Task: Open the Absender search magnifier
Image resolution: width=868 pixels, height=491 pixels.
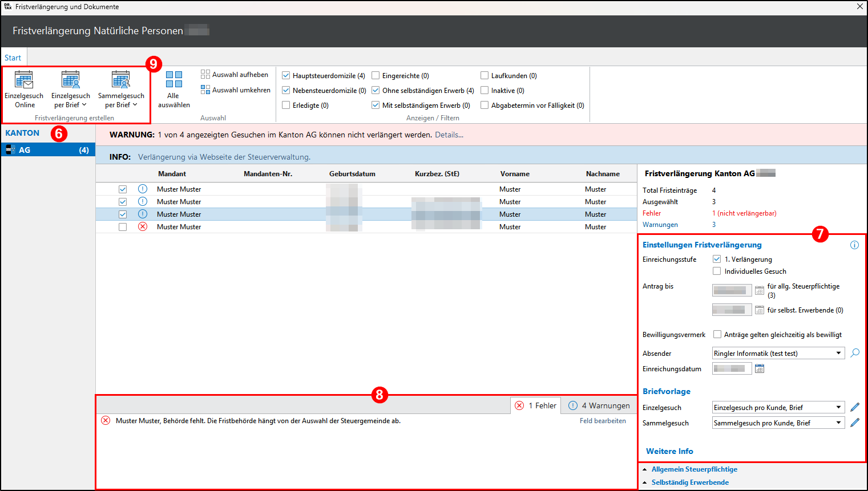Action: pos(854,353)
